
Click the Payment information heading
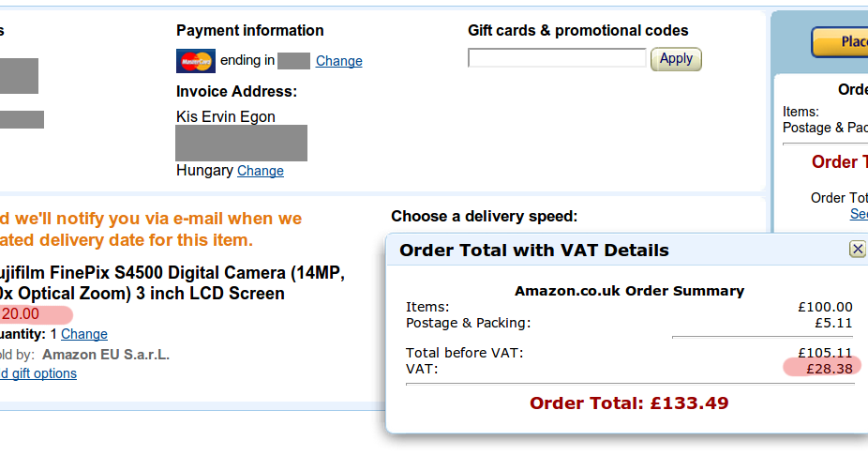249,30
